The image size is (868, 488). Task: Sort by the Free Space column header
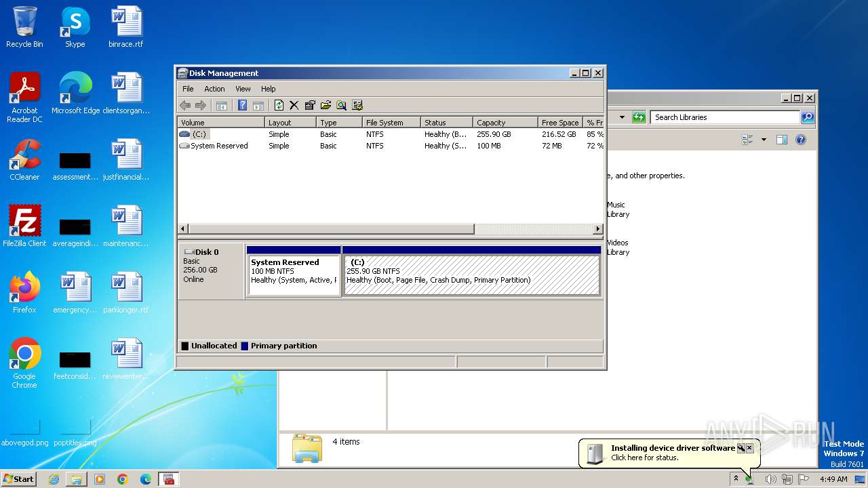click(x=560, y=123)
